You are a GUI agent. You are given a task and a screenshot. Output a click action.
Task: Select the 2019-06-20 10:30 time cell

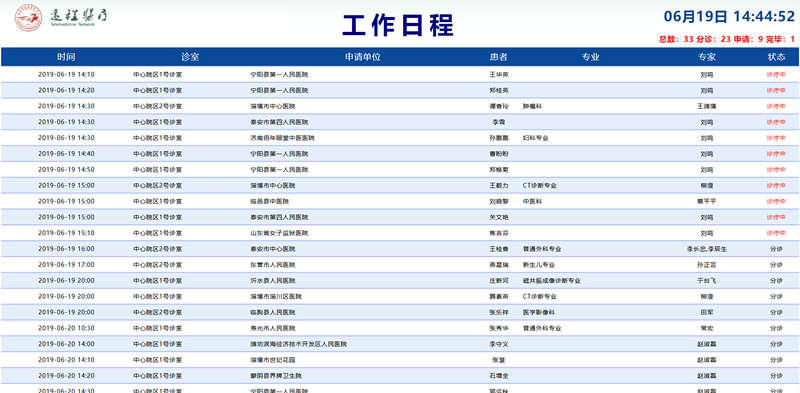(66, 328)
